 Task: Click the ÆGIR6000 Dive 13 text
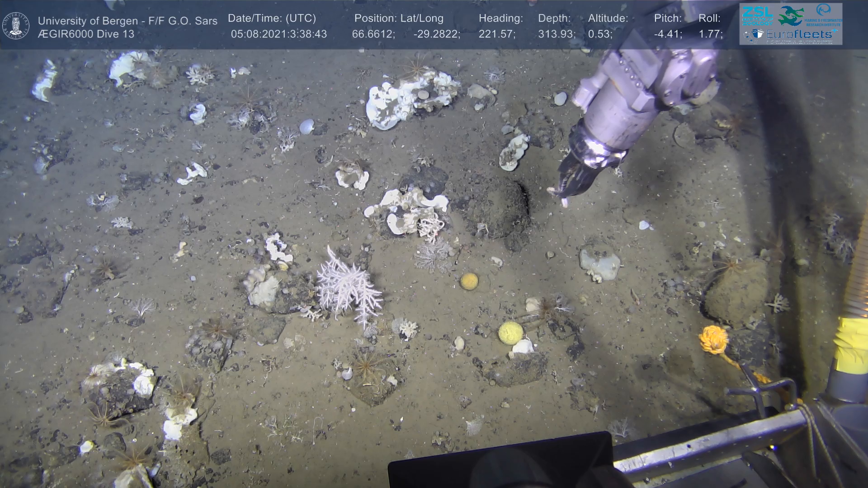pyautogui.click(x=86, y=34)
